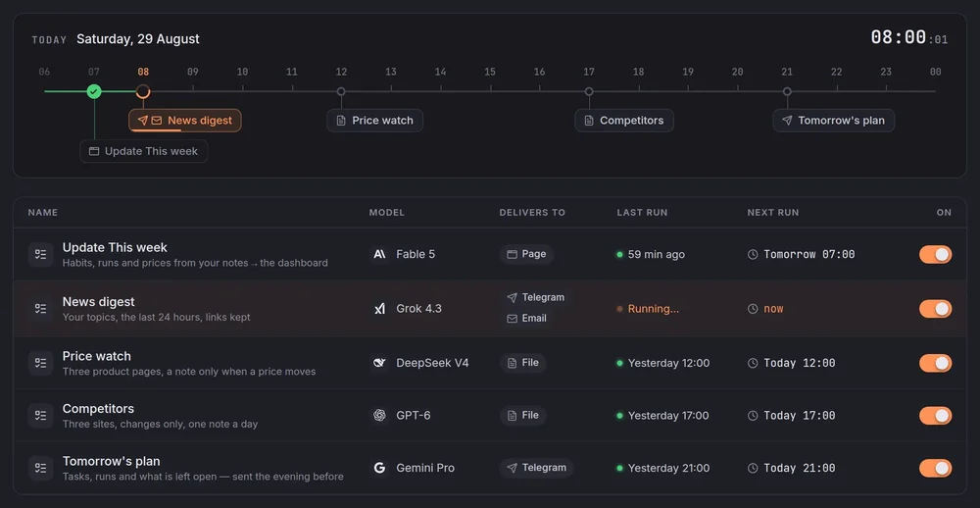The image size is (980, 508).
Task: Click the MODEL column header
Action: coord(387,213)
